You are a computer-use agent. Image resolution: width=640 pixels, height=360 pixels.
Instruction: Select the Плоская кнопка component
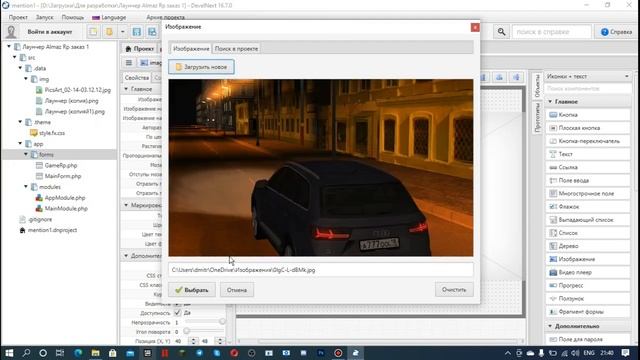click(x=588, y=128)
